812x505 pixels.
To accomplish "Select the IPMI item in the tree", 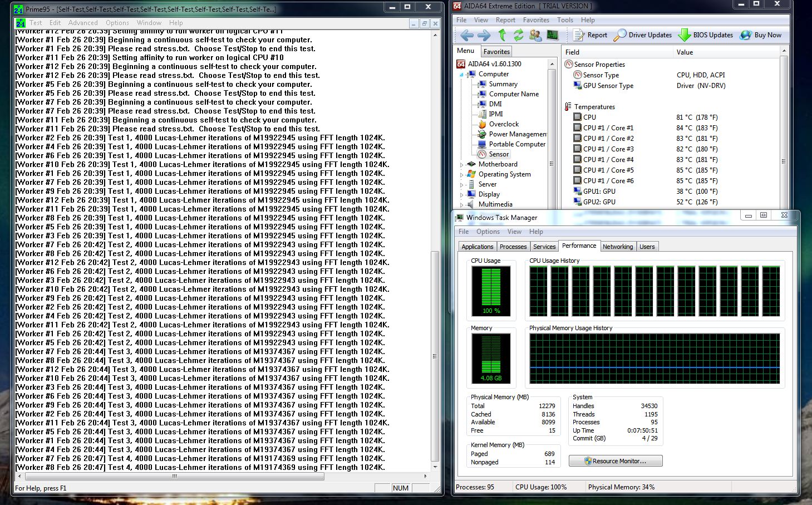I will click(x=490, y=114).
